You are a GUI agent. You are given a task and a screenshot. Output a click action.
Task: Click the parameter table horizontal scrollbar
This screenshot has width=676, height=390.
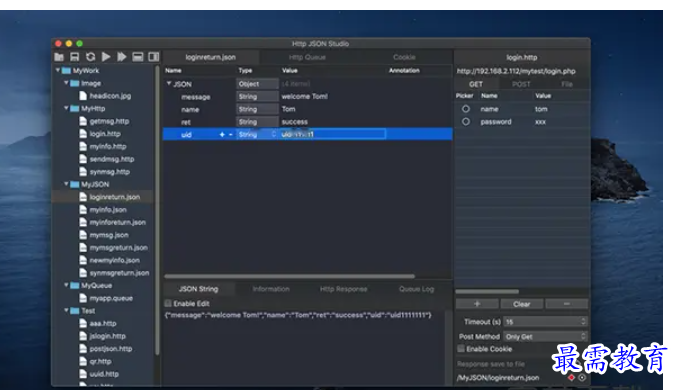coord(487,291)
